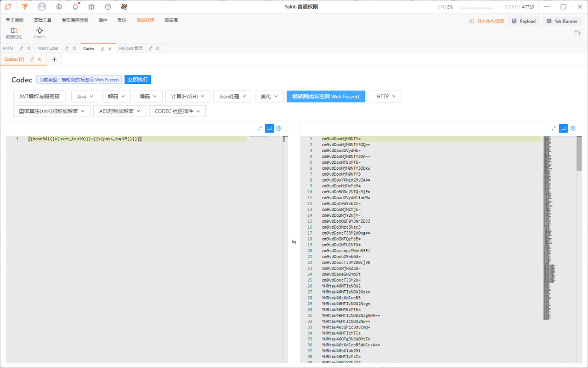Click the 立即执行 execute button

[138, 80]
